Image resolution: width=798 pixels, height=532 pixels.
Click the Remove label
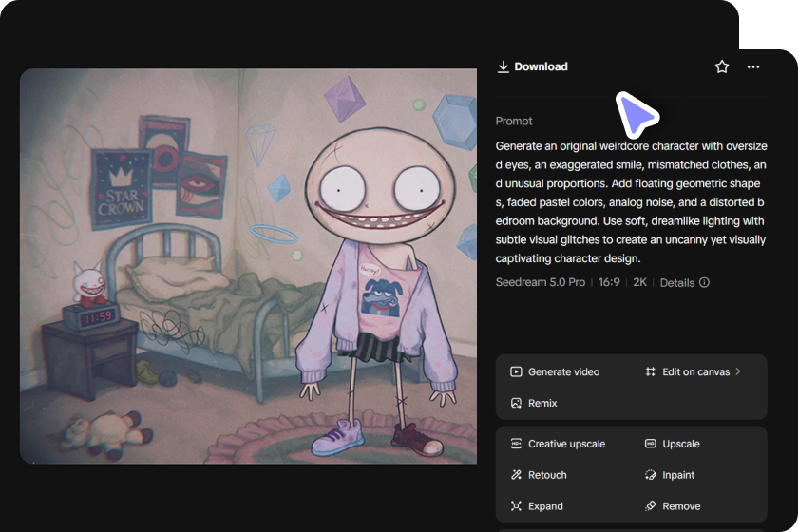(x=681, y=506)
